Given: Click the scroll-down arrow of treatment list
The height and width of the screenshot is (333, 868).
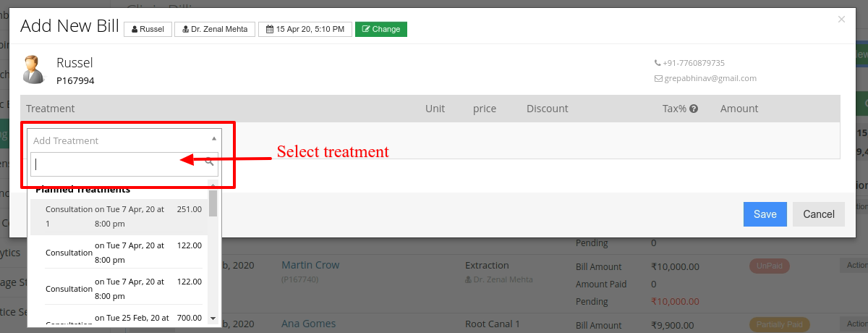Looking at the screenshot, I should (213, 318).
